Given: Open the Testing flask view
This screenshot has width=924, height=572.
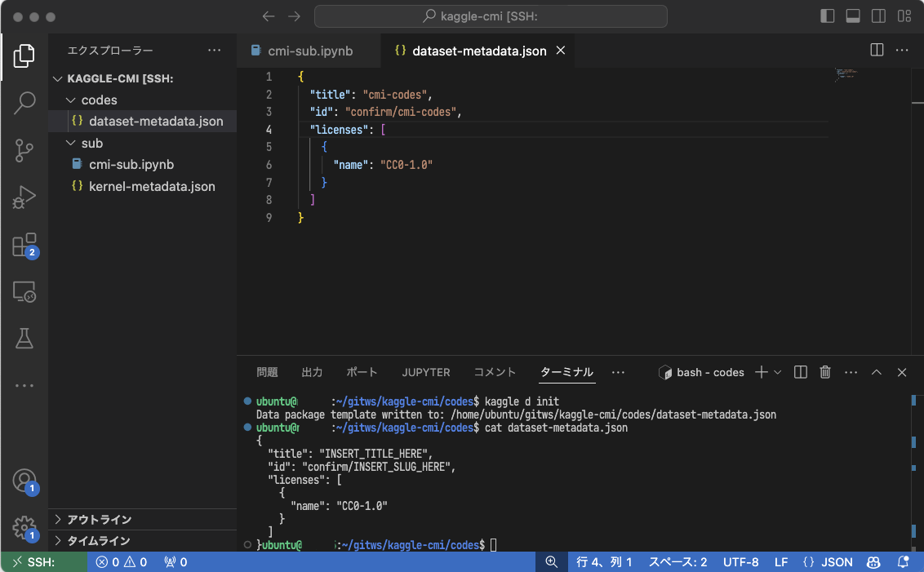Looking at the screenshot, I should [x=24, y=338].
